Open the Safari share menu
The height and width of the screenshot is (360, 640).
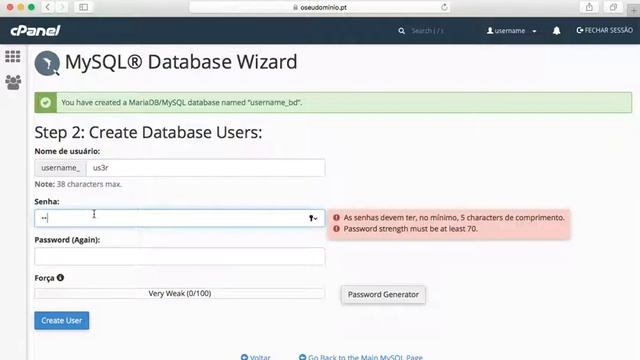coord(589,7)
